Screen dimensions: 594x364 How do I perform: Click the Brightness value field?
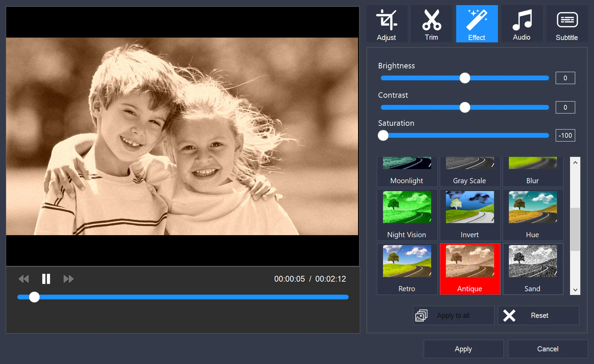565,78
